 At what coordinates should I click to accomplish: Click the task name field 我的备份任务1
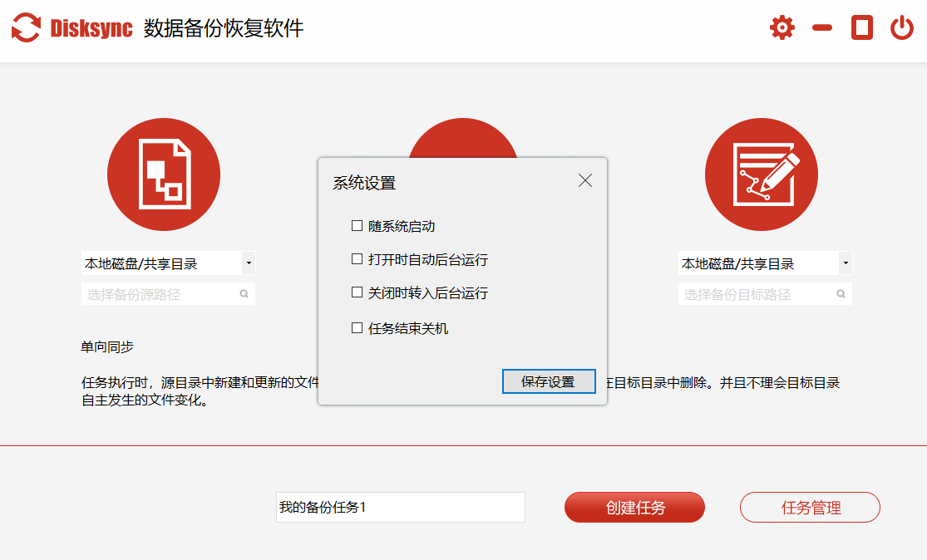pos(400,507)
